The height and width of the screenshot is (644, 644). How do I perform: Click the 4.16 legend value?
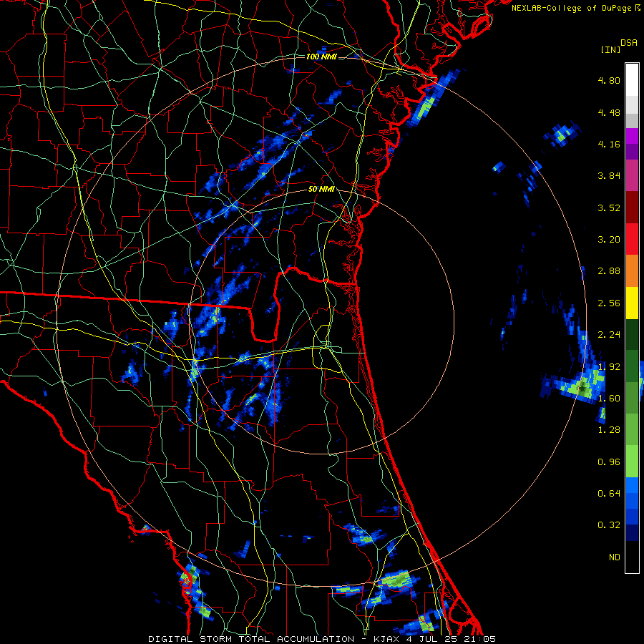point(609,144)
